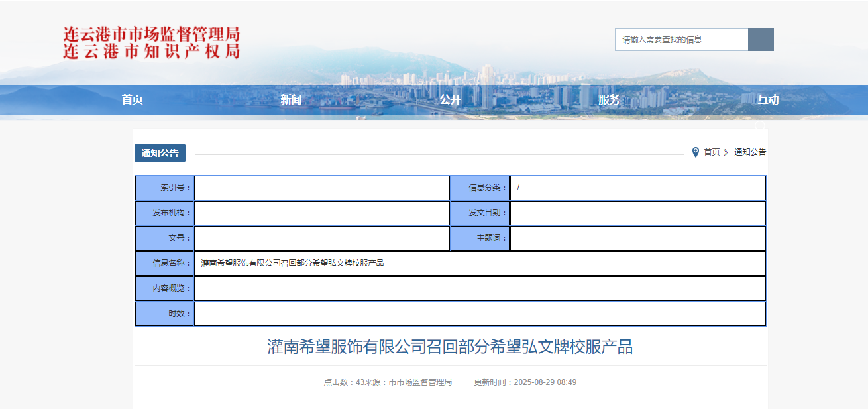Click the 更新时间 timestamp below the title
The height and width of the screenshot is (409, 868).
pyautogui.click(x=525, y=382)
